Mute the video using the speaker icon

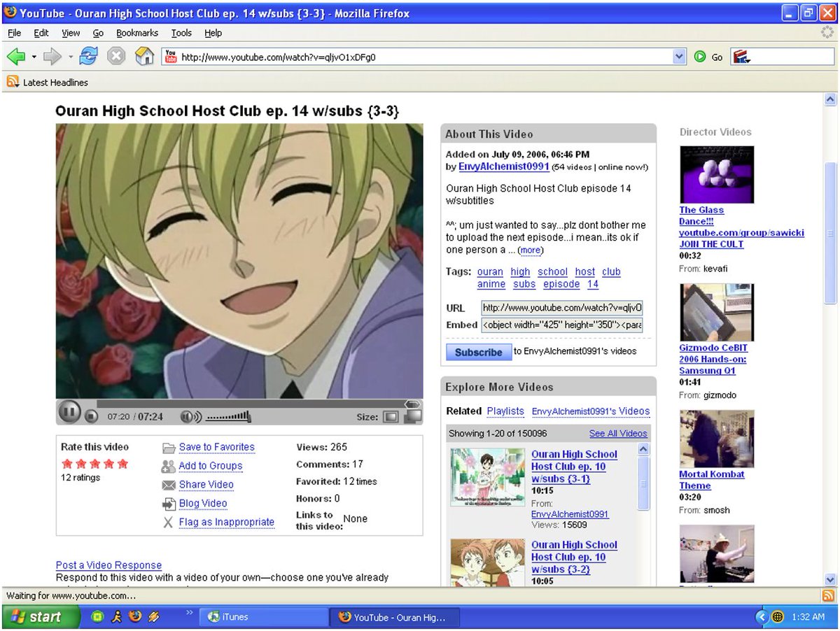pos(190,417)
